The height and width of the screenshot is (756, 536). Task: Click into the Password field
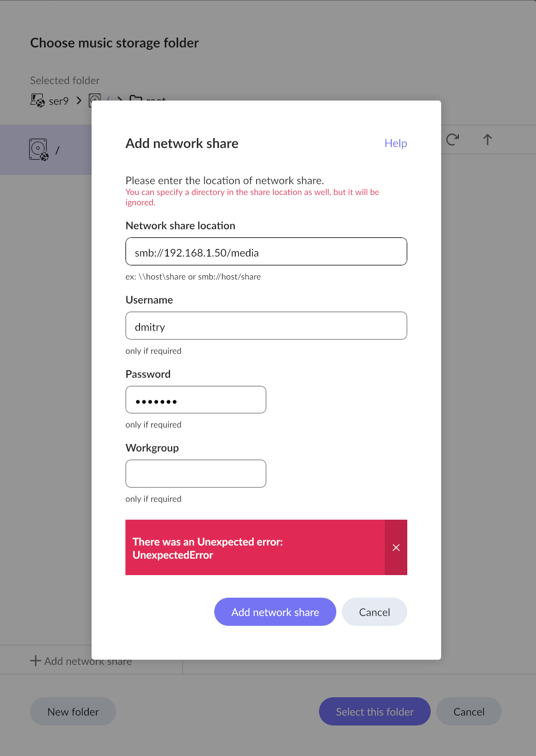[195, 400]
